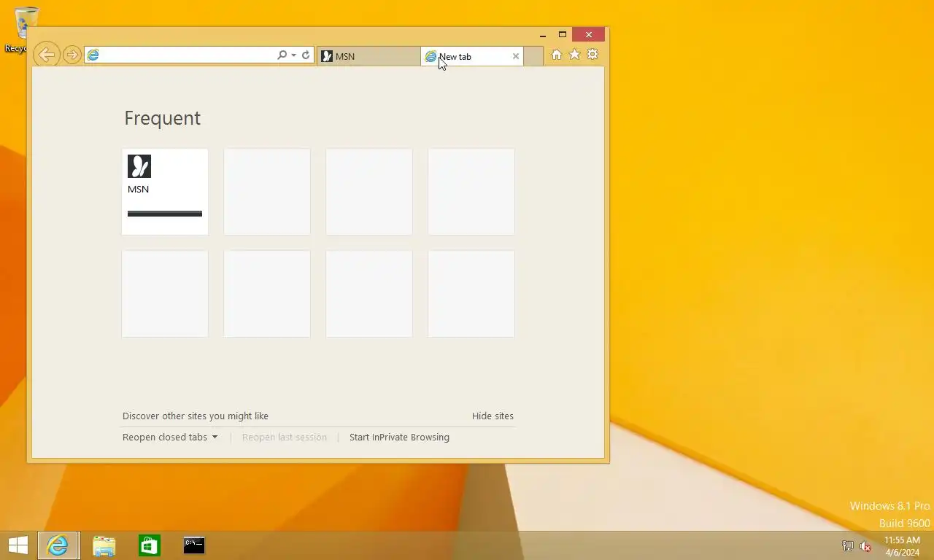Expand the Reopen closed tabs dropdown
The width and height of the screenshot is (934, 560).
tap(170, 437)
